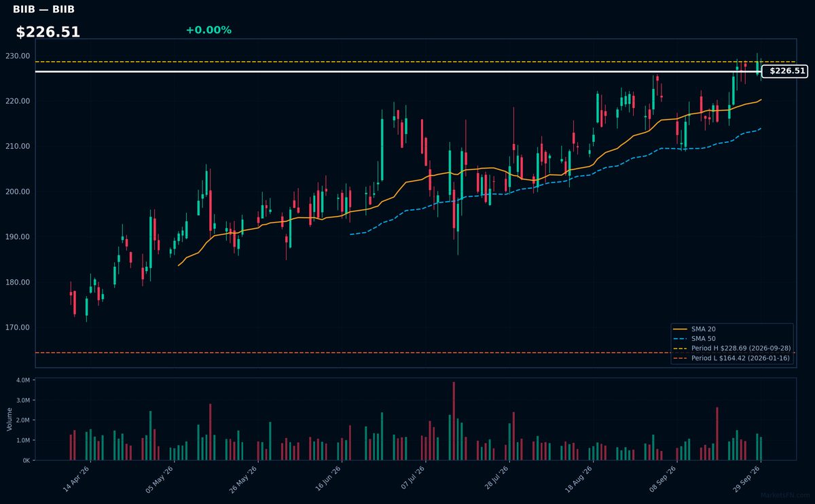Click the 28 Jul '26 date label
The width and height of the screenshot is (815, 504).
tap(497, 480)
